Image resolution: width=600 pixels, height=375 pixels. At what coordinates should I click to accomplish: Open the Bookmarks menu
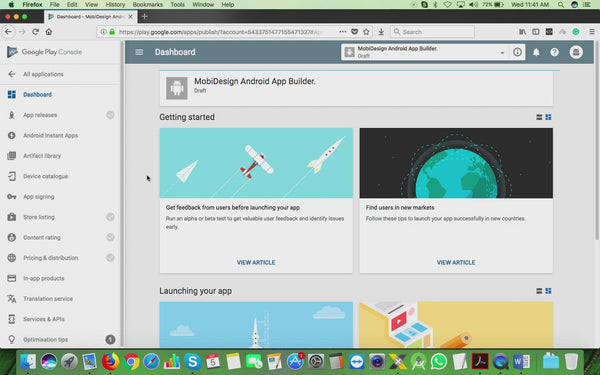pyautogui.click(x=147, y=5)
